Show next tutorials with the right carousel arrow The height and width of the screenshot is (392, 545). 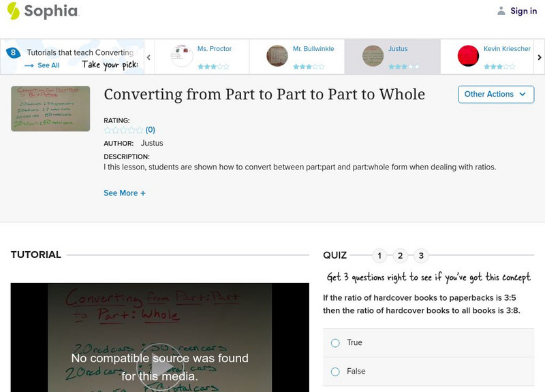pos(540,57)
